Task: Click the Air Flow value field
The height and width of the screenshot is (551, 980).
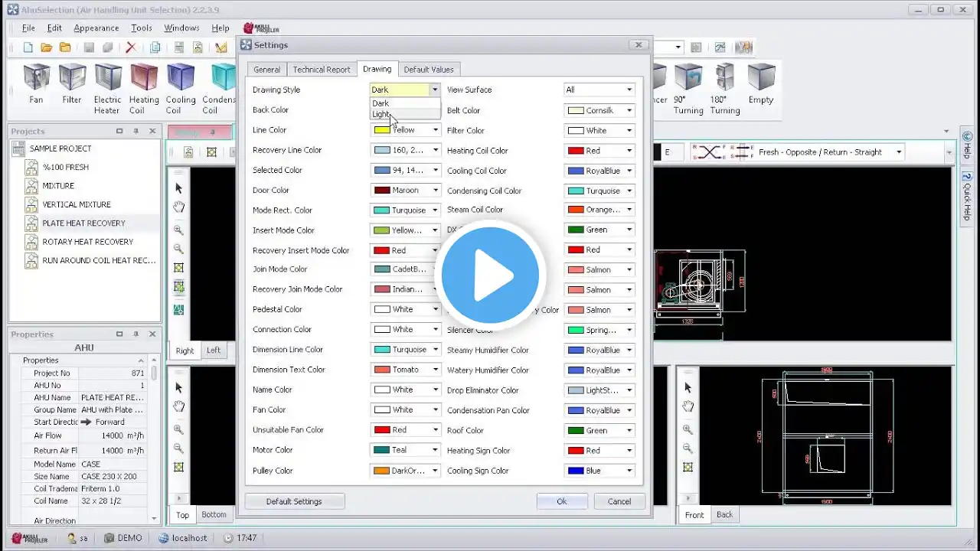Action: (113, 435)
